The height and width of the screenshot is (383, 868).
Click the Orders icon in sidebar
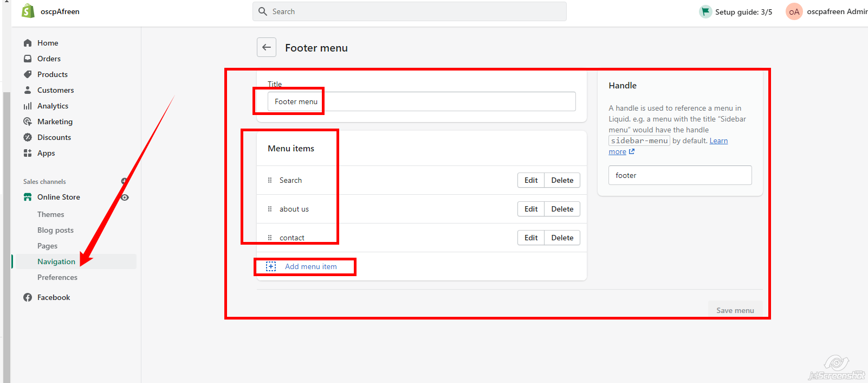(x=28, y=59)
